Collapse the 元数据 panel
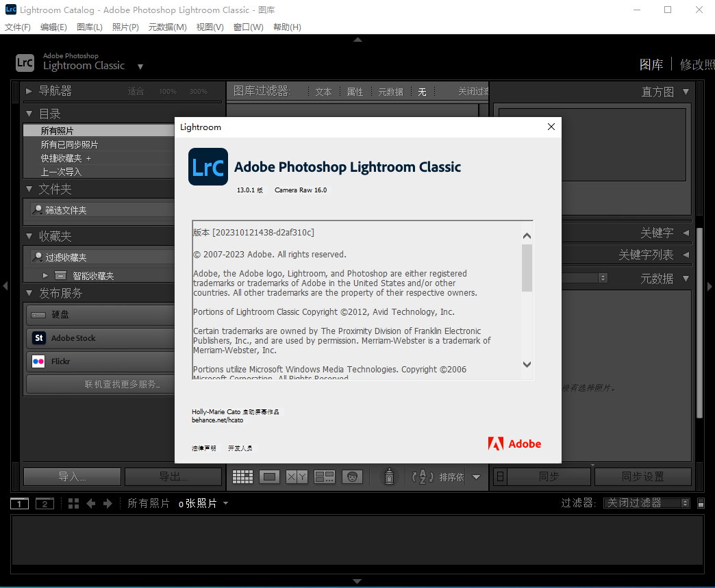Screen dimensions: 715x588 (x=686, y=279)
